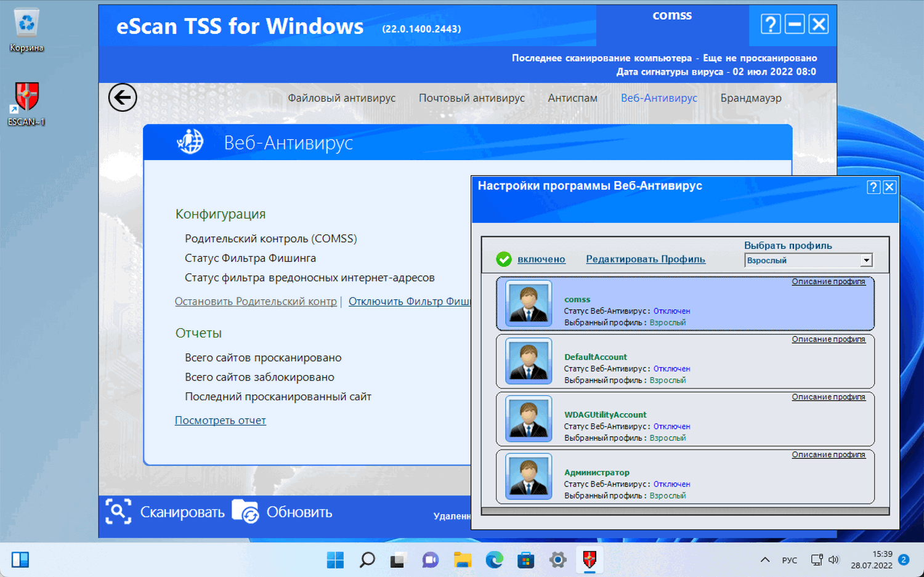Open the Widgets panel on taskbar
The width and height of the screenshot is (924, 577).
[x=20, y=560]
